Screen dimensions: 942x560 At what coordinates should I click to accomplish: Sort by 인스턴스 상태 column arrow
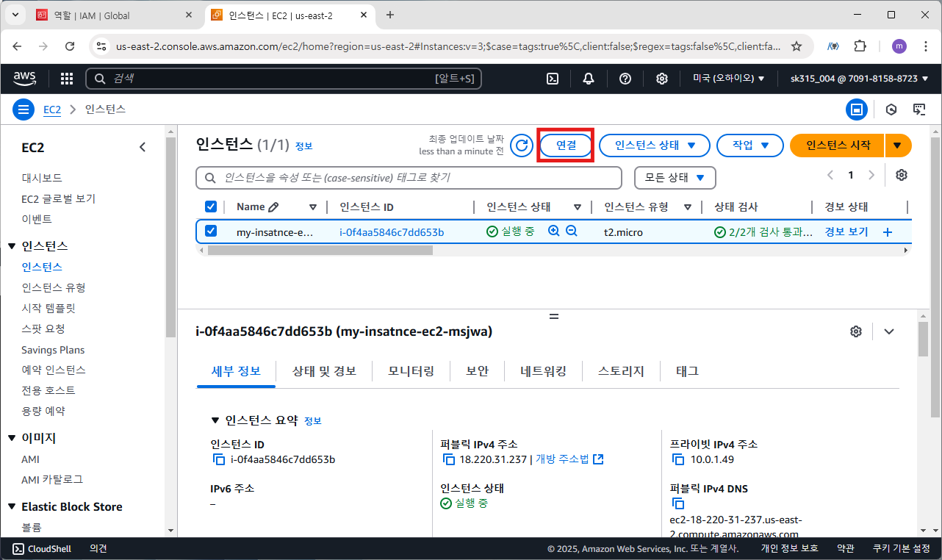point(578,207)
